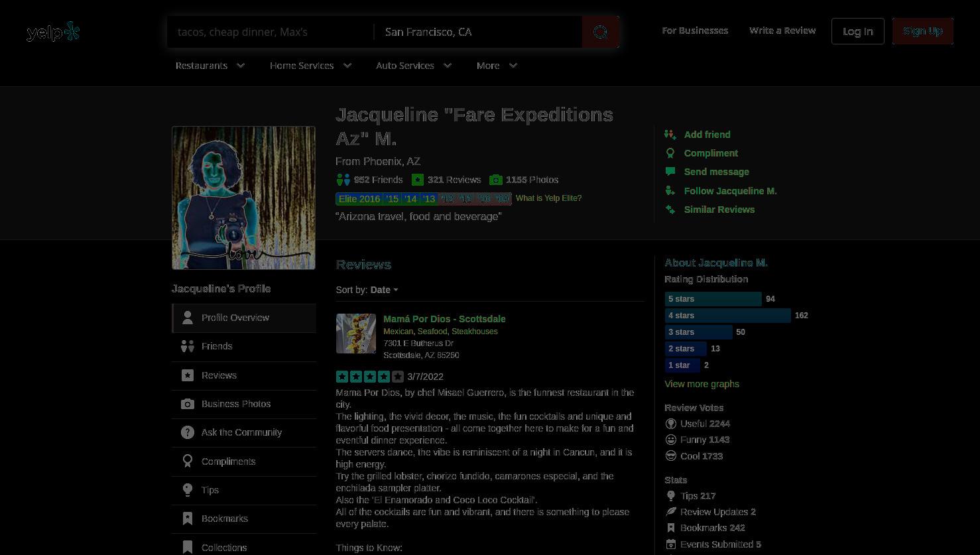Click the Sign Up button
Viewport: 980px width, 555px height.
923,31
